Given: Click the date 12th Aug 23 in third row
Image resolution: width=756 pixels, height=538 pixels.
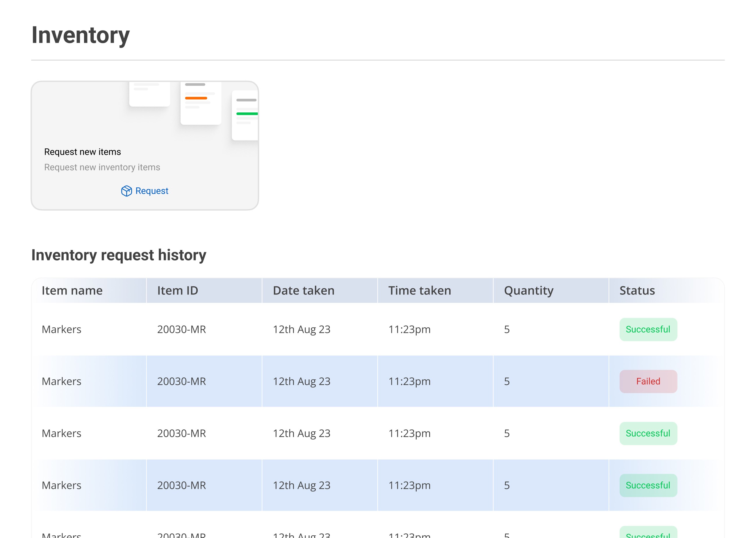Looking at the screenshot, I should (x=301, y=433).
